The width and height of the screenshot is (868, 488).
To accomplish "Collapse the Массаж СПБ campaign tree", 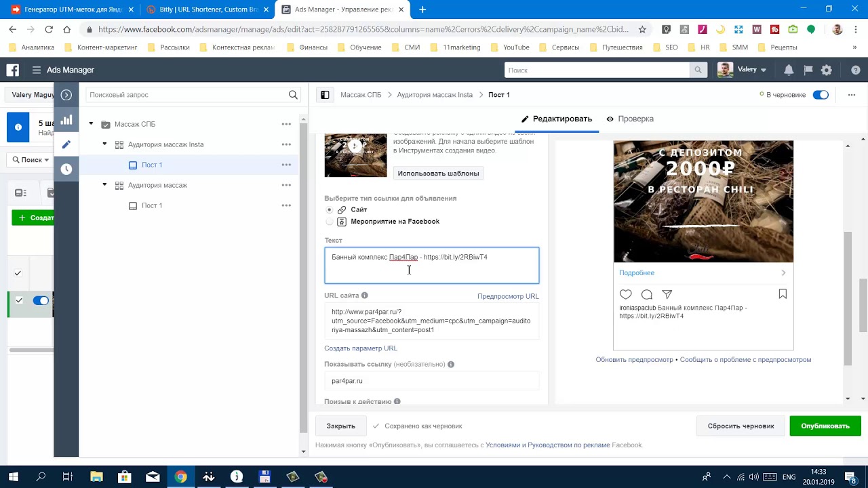I will coord(91,124).
